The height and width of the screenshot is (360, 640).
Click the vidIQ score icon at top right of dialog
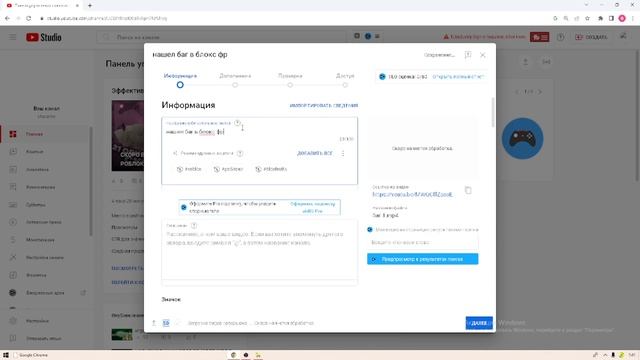coord(382,77)
